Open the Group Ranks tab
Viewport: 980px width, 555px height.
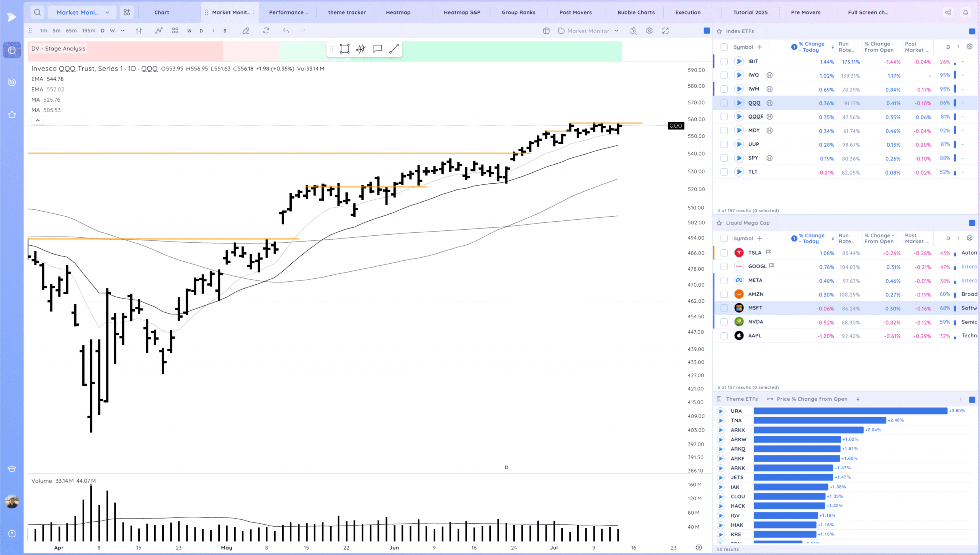coord(518,12)
